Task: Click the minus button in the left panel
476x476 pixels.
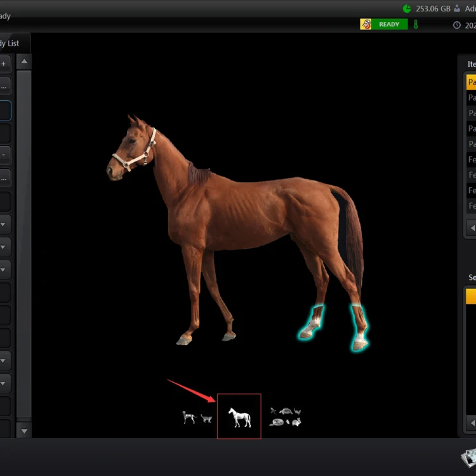Action: click(x=4, y=154)
